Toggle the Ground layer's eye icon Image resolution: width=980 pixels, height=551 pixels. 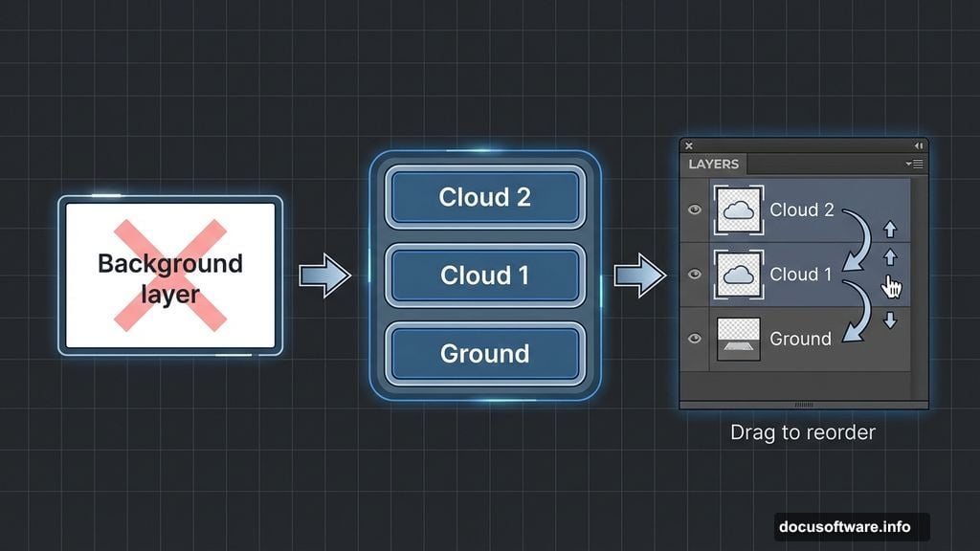tap(695, 338)
